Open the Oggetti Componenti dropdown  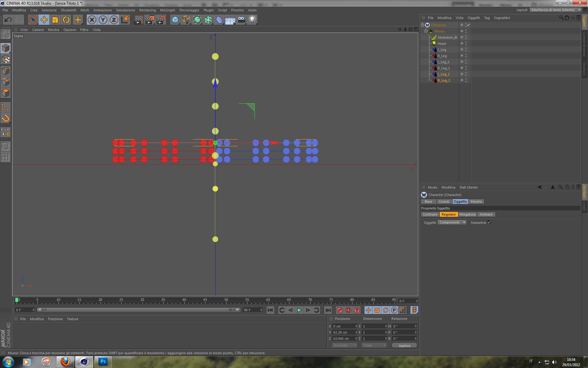click(x=452, y=222)
